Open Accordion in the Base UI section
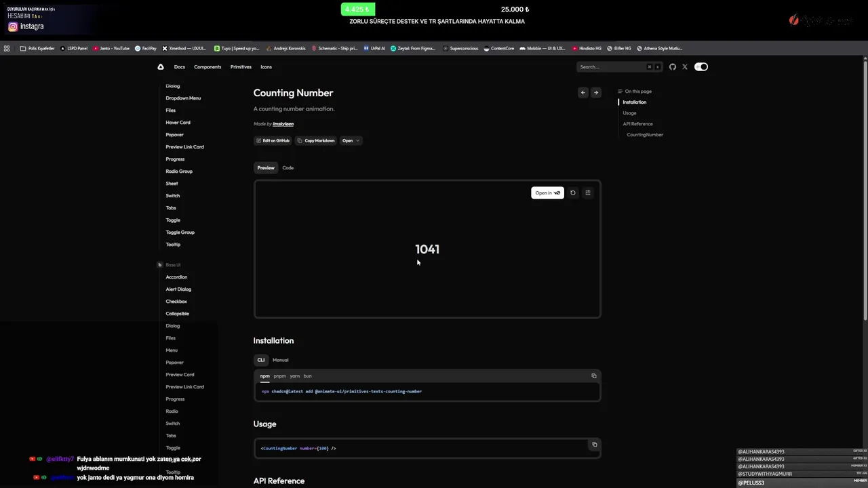 [176, 277]
